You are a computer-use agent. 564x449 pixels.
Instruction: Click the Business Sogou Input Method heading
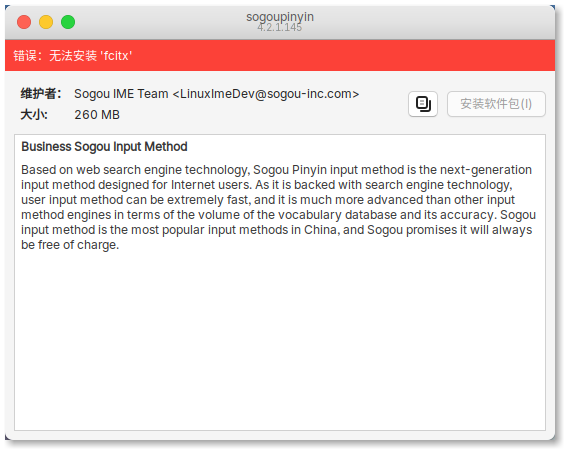(x=104, y=147)
